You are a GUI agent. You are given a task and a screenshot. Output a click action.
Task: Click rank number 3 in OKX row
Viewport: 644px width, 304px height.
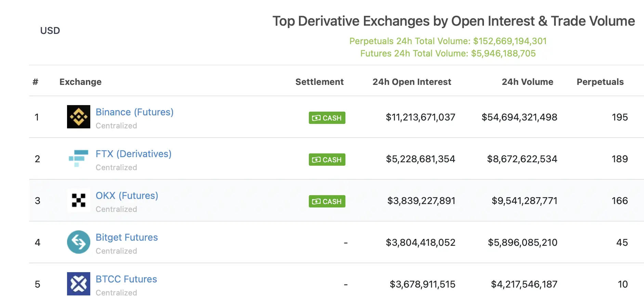coord(37,201)
